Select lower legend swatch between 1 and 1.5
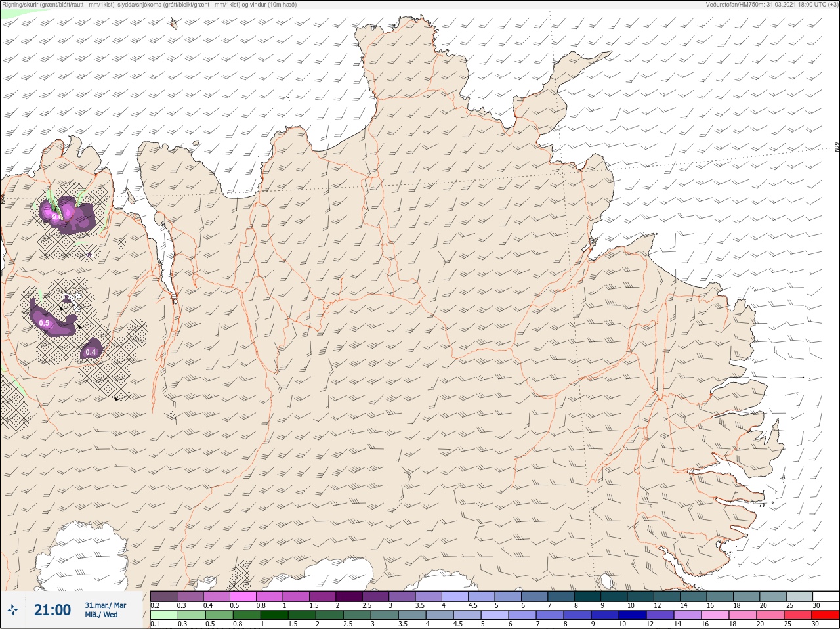 click(x=273, y=615)
